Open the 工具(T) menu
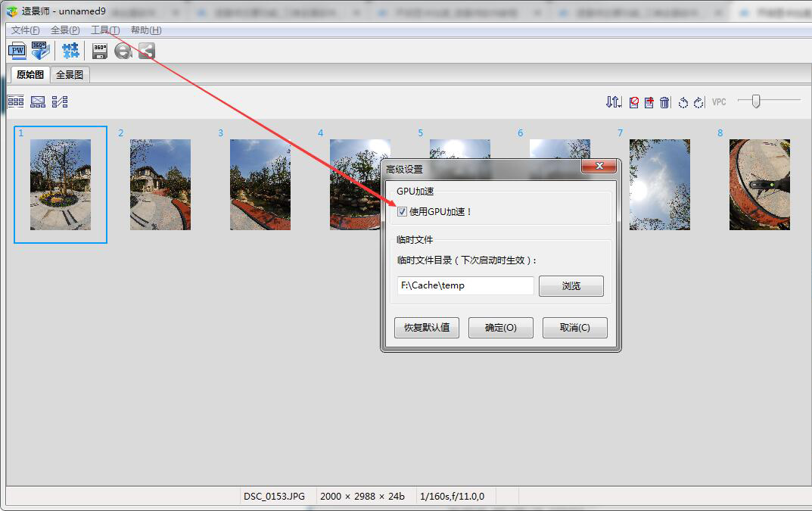 pos(105,30)
